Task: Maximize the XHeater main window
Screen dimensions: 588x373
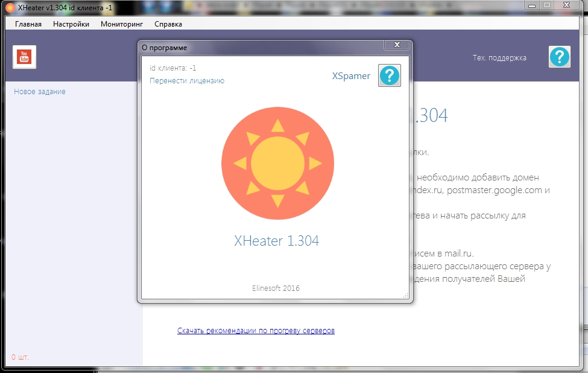Action: coord(547,5)
